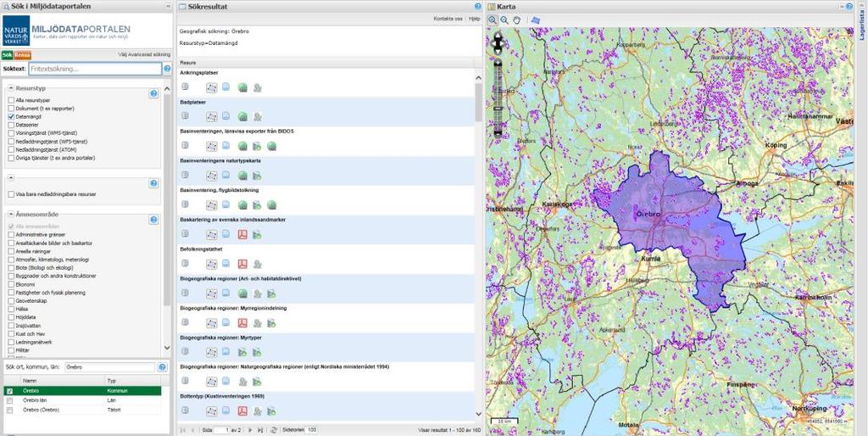Select the Örebro (Örebro) Tätort row

[82, 410]
